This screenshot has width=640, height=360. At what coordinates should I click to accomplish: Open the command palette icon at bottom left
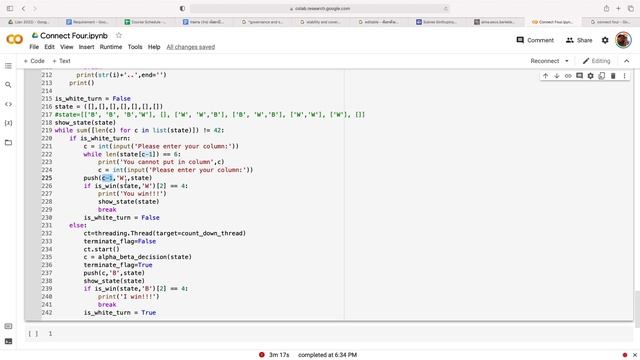pyautogui.click(x=8, y=326)
